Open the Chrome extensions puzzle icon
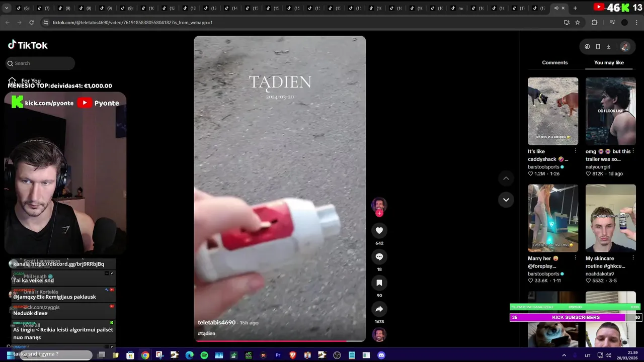The width and height of the screenshot is (644, 362). click(594, 22)
